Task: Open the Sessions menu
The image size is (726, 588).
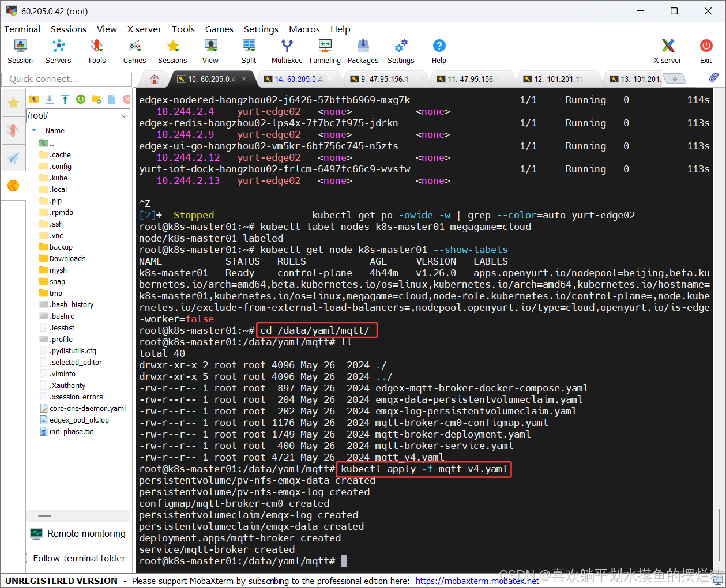Action: click(69, 29)
